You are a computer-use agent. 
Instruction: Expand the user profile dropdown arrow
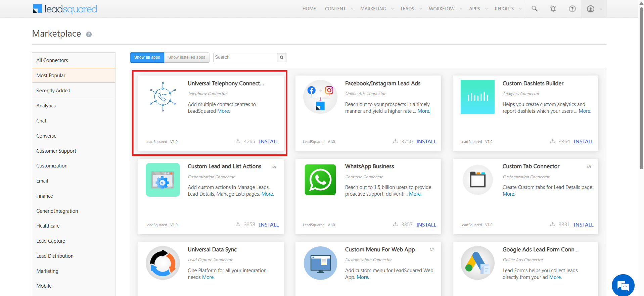[x=601, y=9]
